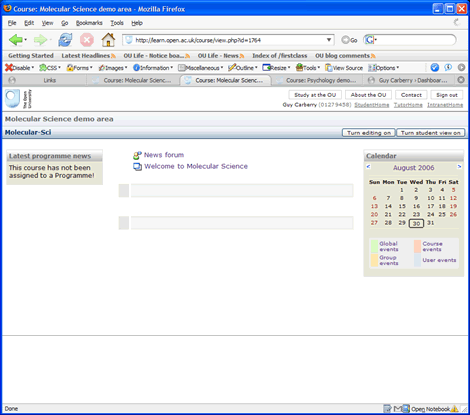Click in the Google search box
Screen dimensions: 470x415
click(415, 40)
